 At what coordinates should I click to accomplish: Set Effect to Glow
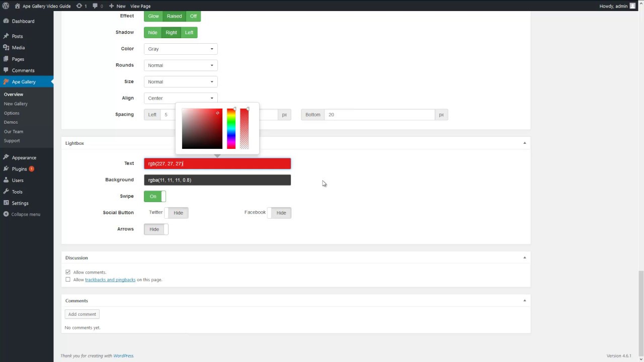coord(153,16)
